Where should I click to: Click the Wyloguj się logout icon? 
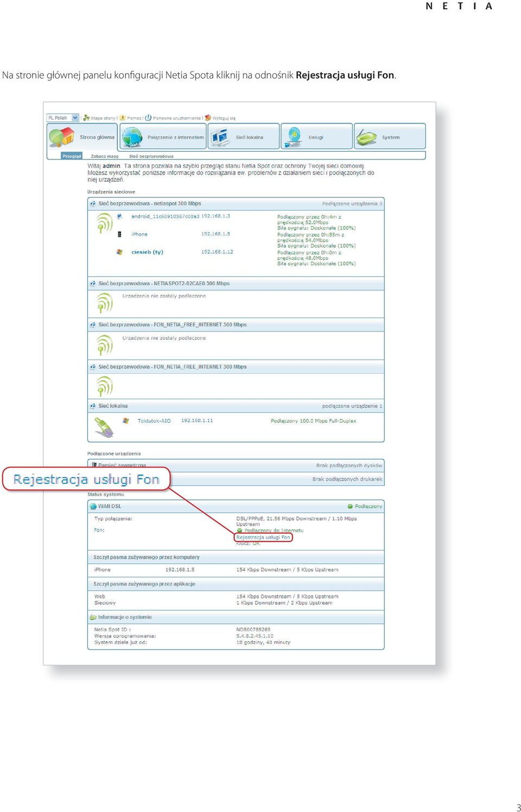(x=208, y=118)
